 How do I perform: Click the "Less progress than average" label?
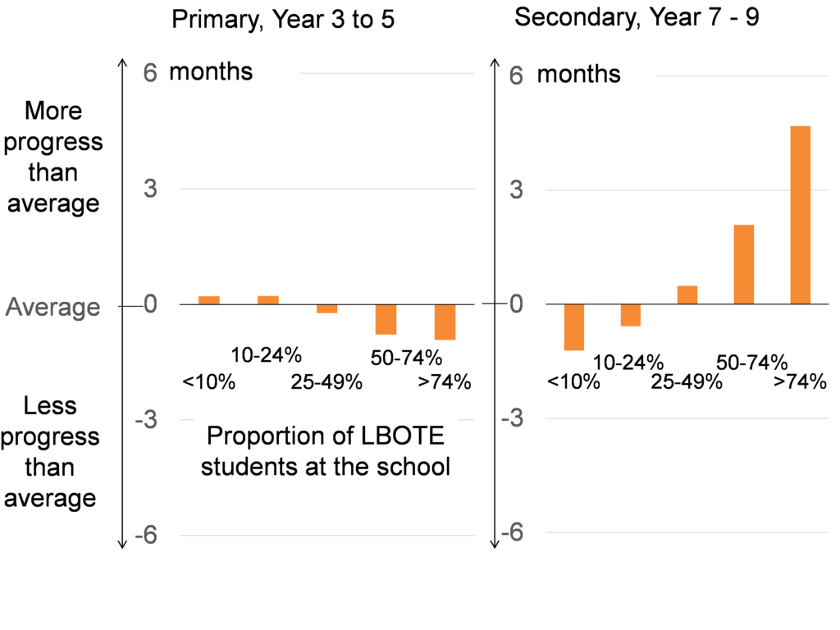(x=50, y=452)
